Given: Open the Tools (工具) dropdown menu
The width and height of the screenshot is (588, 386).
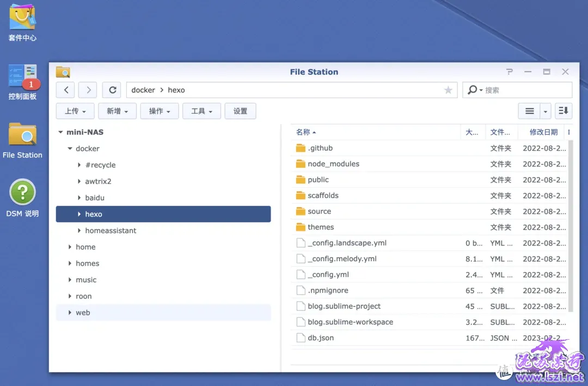Looking at the screenshot, I should 201,111.
